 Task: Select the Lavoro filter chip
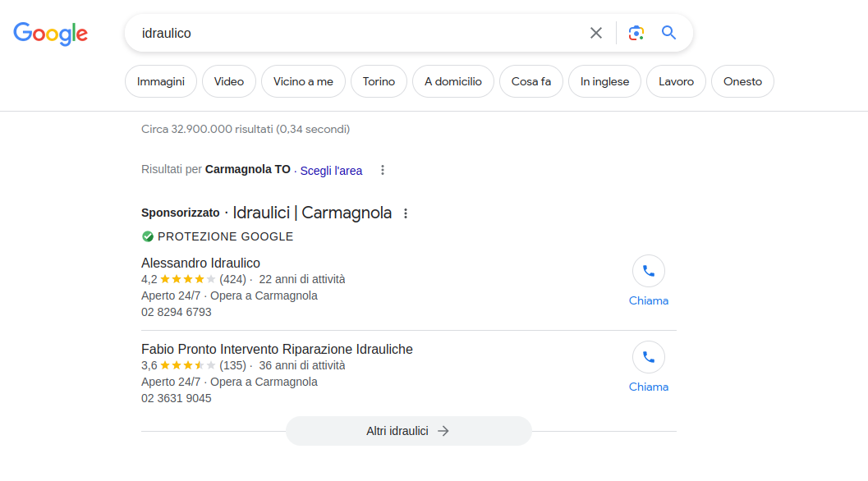pyautogui.click(x=676, y=81)
